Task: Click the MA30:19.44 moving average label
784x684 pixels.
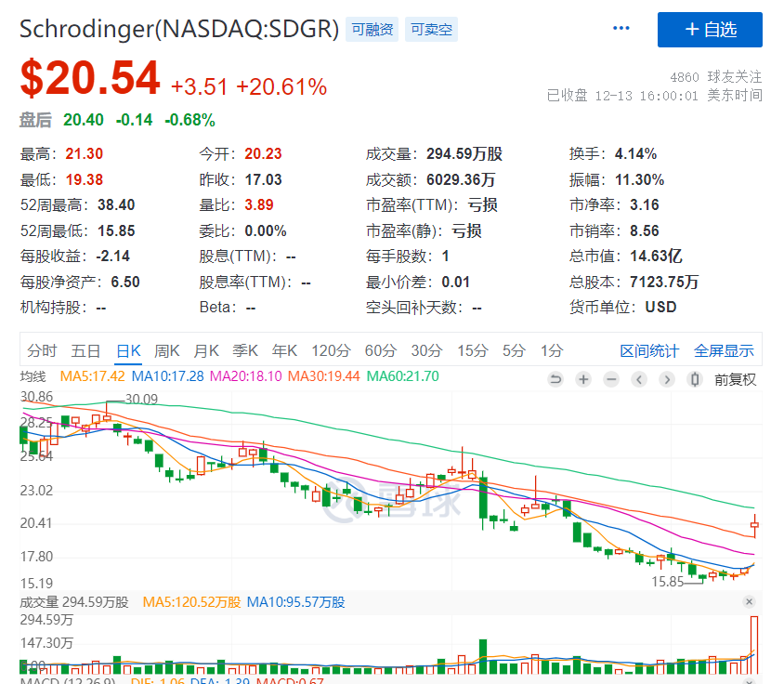Action: pos(324,376)
